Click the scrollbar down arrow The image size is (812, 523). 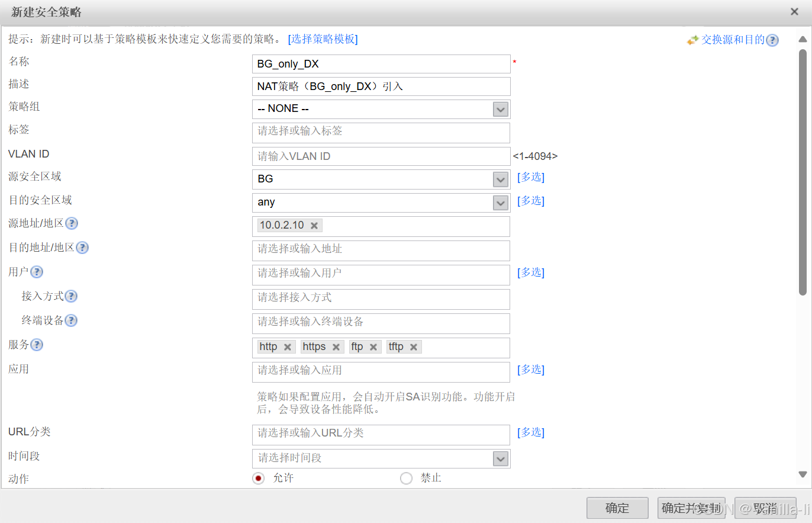click(803, 474)
